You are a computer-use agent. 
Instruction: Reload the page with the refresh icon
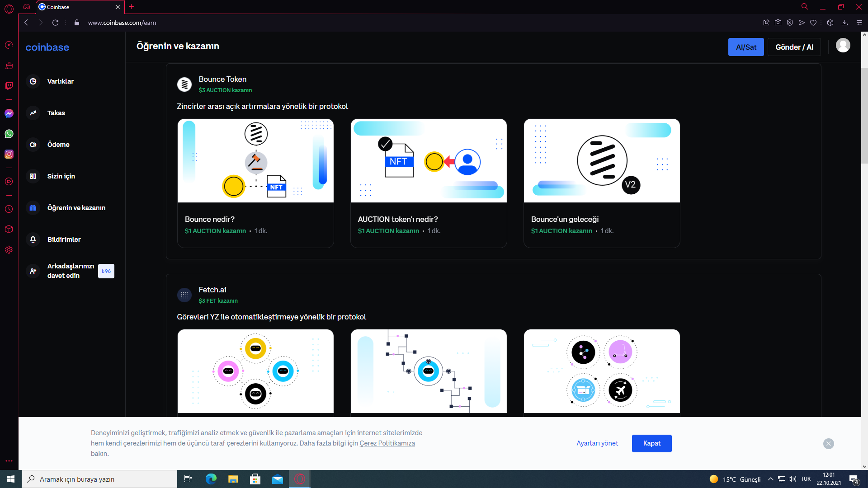[x=55, y=23]
